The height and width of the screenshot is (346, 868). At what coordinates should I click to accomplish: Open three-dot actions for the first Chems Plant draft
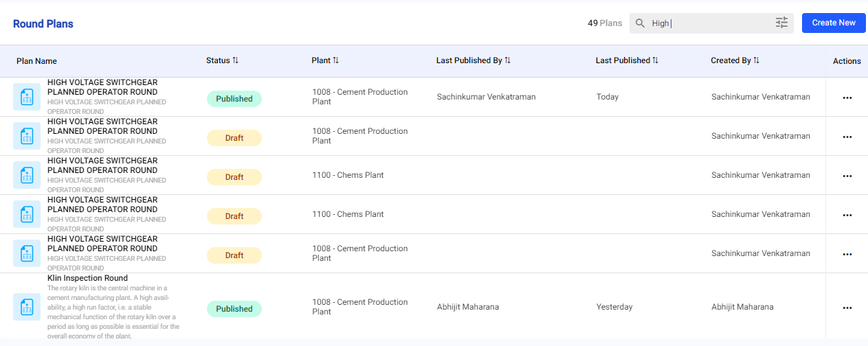(847, 176)
